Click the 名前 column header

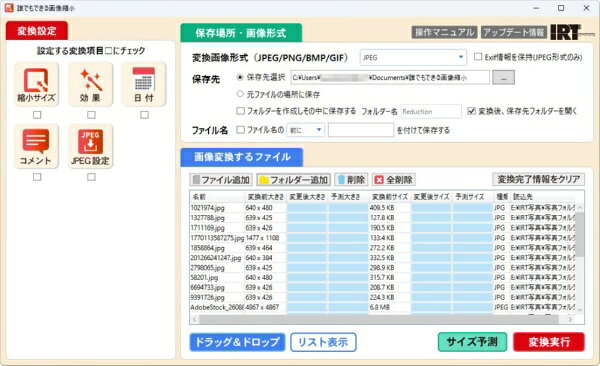(217, 197)
